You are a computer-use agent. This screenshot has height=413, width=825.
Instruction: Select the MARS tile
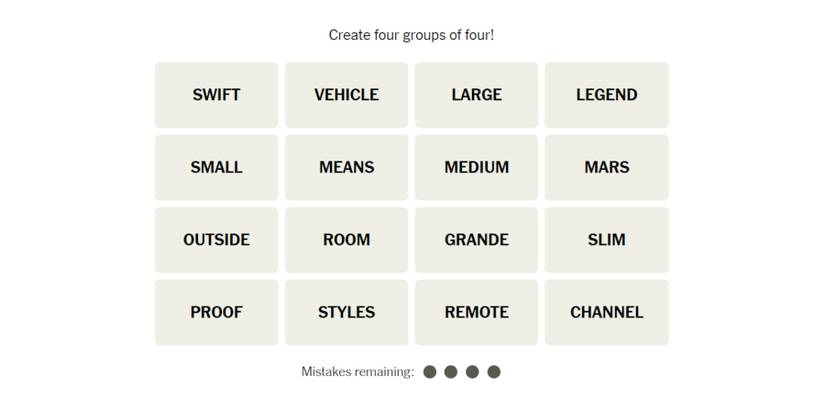pos(606,167)
